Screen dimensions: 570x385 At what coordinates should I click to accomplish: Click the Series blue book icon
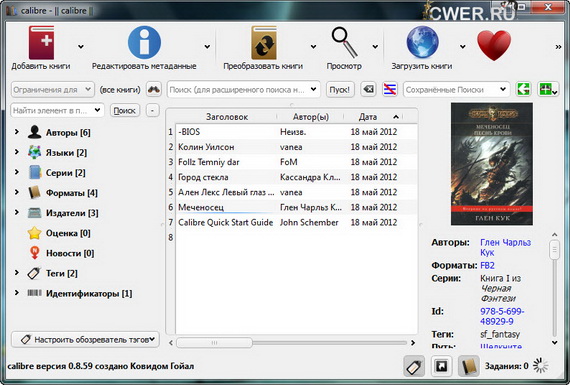35,172
